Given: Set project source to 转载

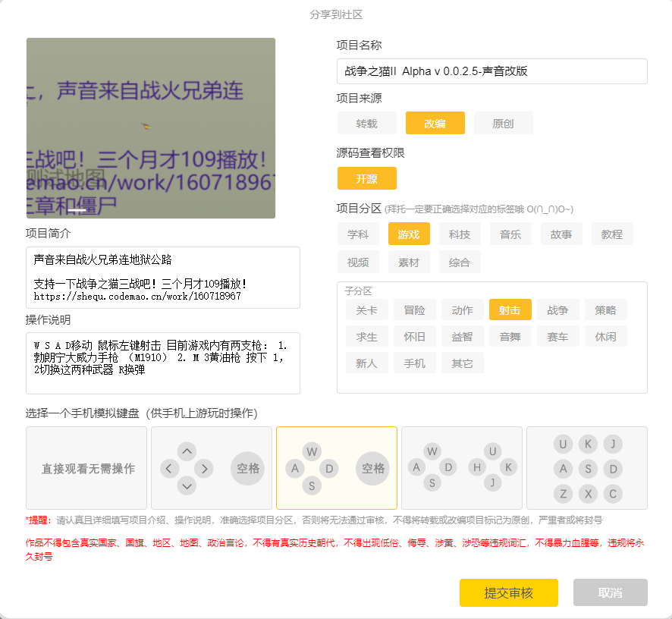Looking at the screenshot, I should point(366,124).
